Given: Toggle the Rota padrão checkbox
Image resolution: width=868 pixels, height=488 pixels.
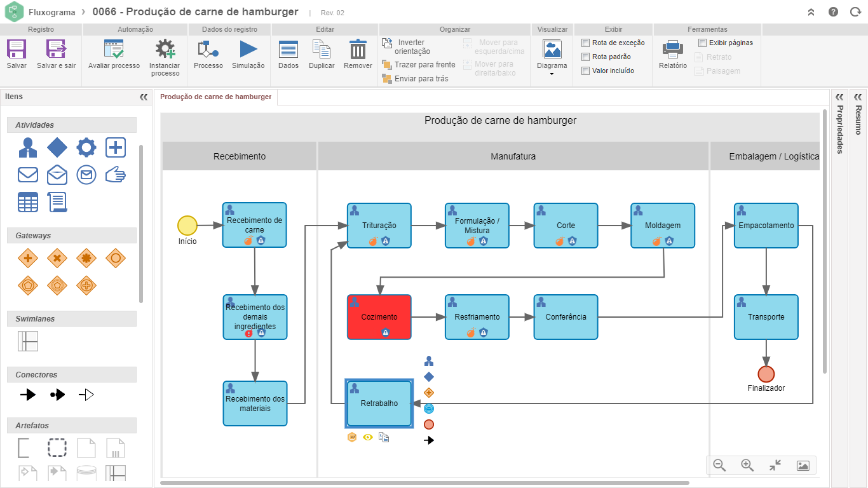Looking at the screenshot, I should tap(586, 57).
